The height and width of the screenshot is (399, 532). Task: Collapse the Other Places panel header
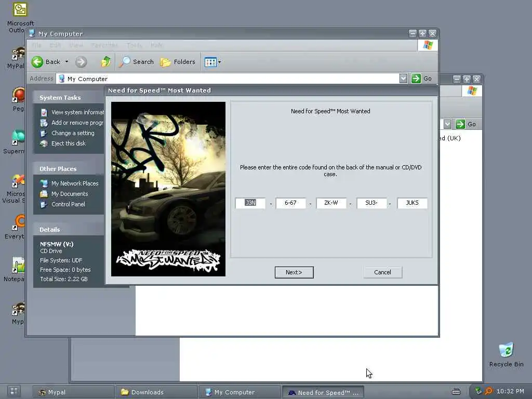[69, 169]
